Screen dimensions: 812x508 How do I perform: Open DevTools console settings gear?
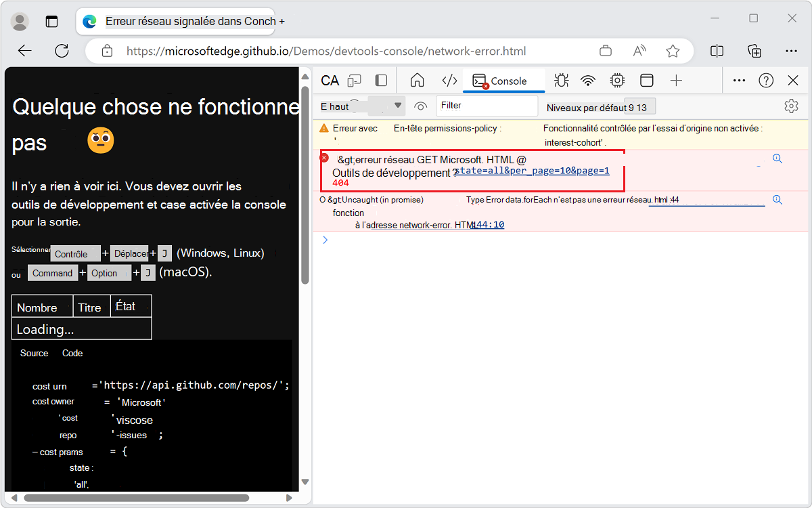click(x=791, y=106)
